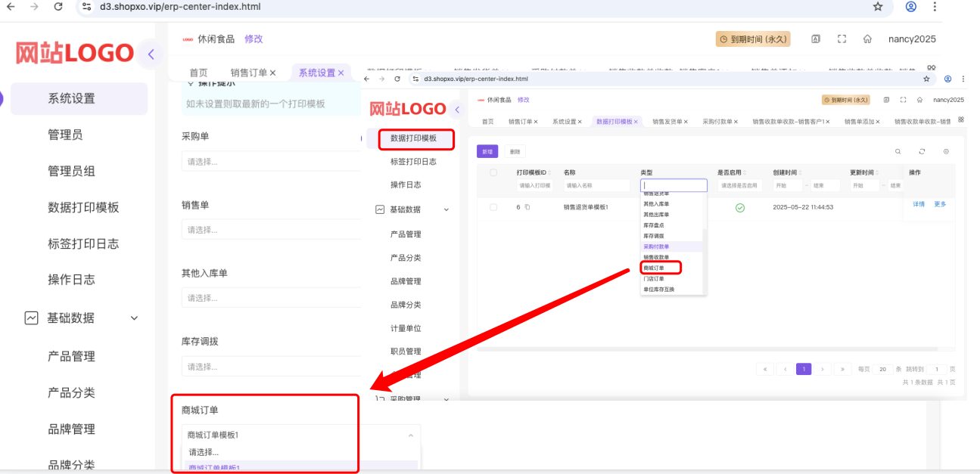The width and height of the screenshot is (980, 474).
Task: Click the nancy2025 username in the background header
Action: coord(912,39)
